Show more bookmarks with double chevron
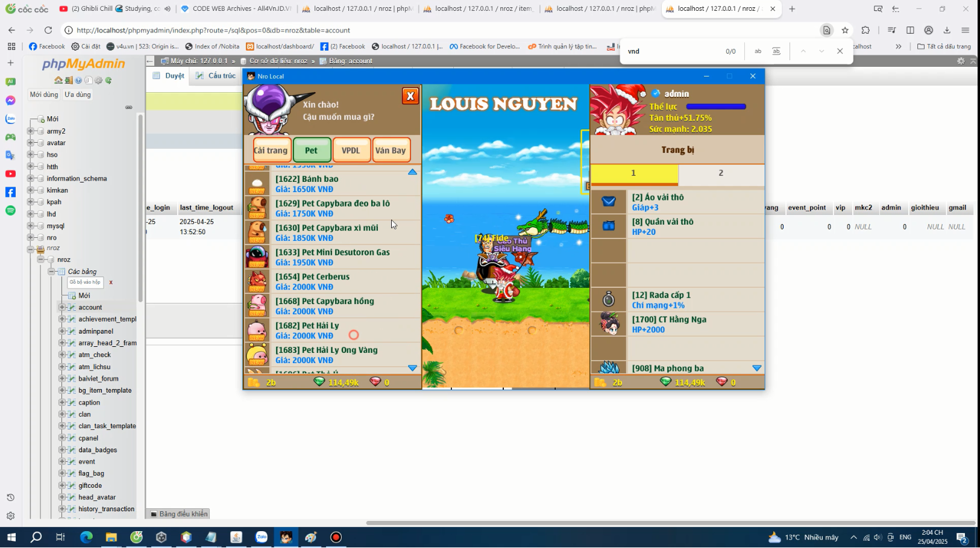Image resolution: width=980 pixels, height=548 pixels. pyautogui.click(x=898, y=46)
